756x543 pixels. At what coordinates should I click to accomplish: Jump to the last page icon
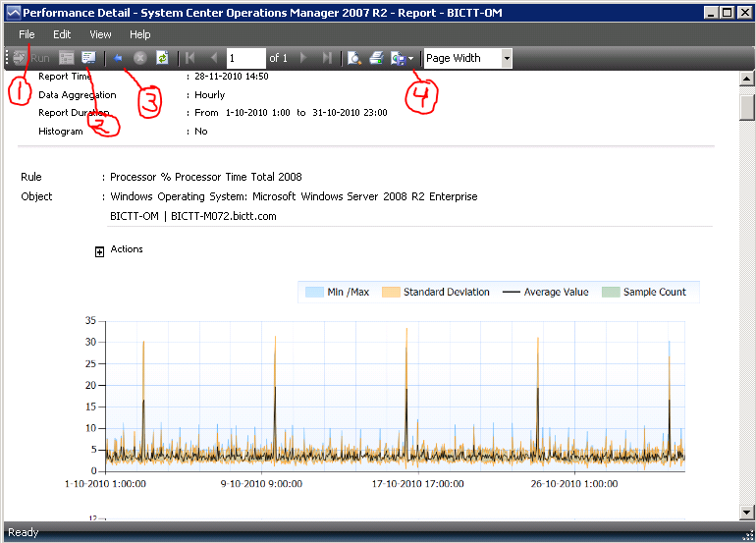327,58
